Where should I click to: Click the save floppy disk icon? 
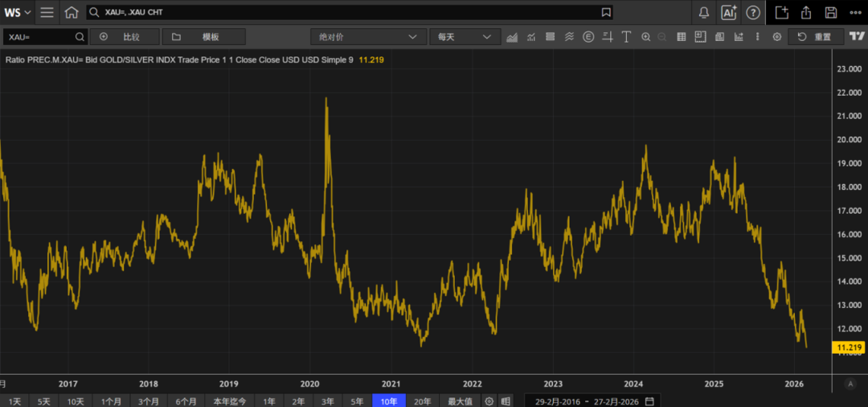tap(831, 12)
